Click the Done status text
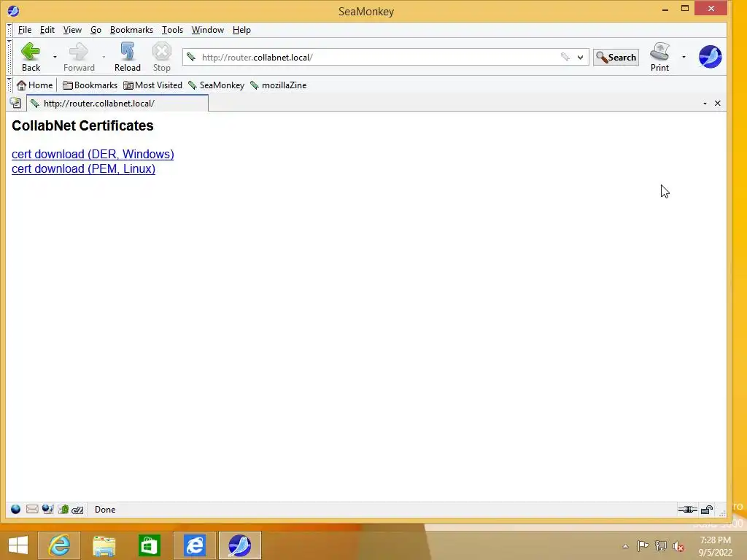The width and height of the screenshot is (747, 560). click(105, 510)
